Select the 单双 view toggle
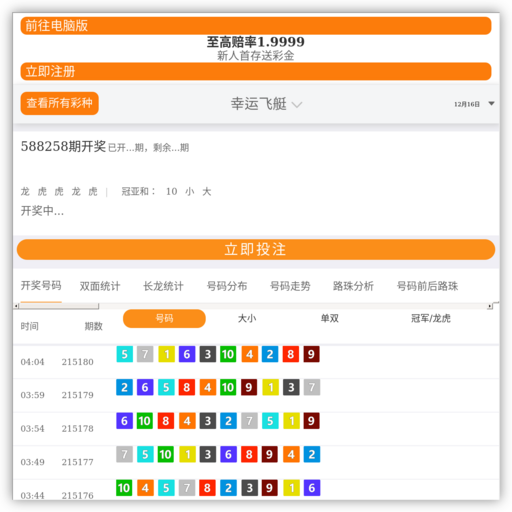This screenshot has width=512, height=512. point(330,318)
